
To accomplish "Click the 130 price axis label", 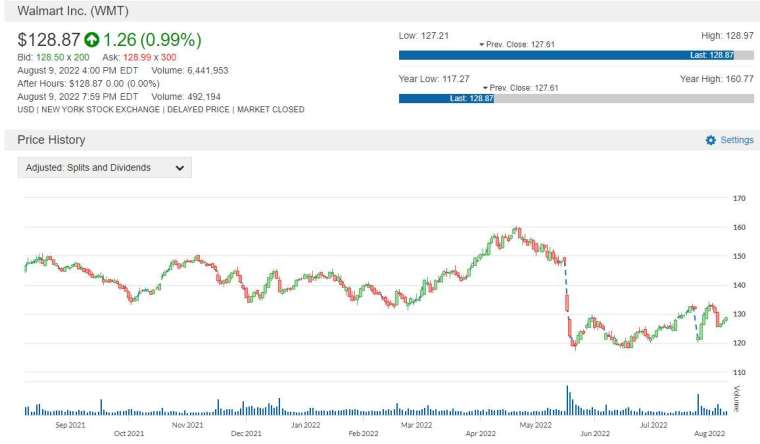I will pyautogui.click(x=739, y=314).
